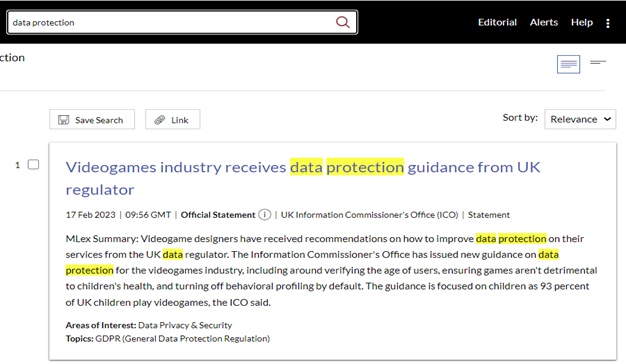Click the data protection search input field
This screenshot has height=364, width=626.
click(172, 22)
